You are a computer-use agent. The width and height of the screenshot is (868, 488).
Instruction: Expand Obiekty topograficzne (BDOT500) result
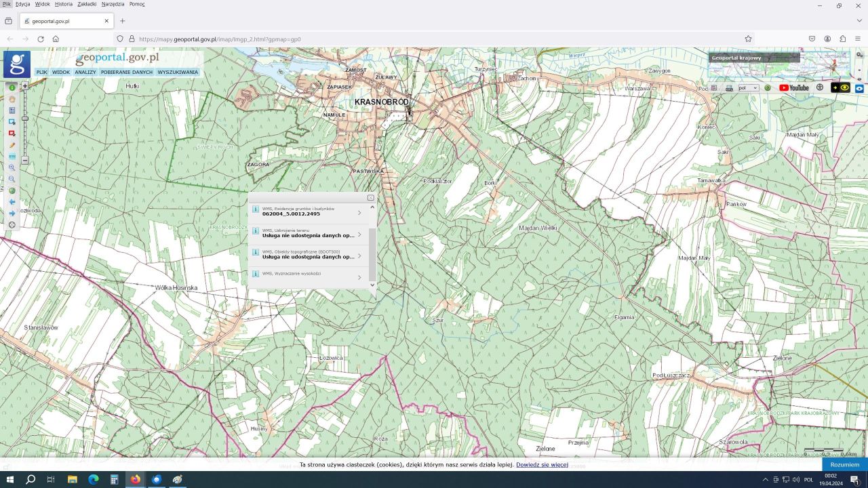[x=359, y=256]
